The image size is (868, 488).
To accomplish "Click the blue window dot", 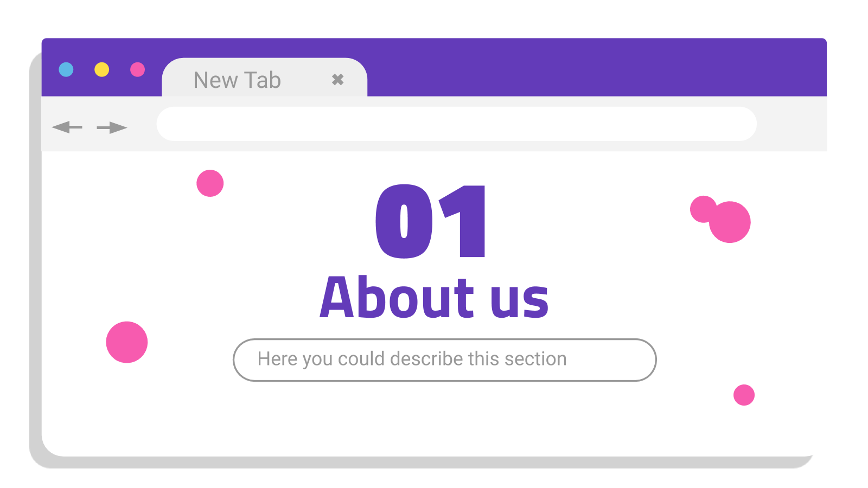I will coord(66,69).
